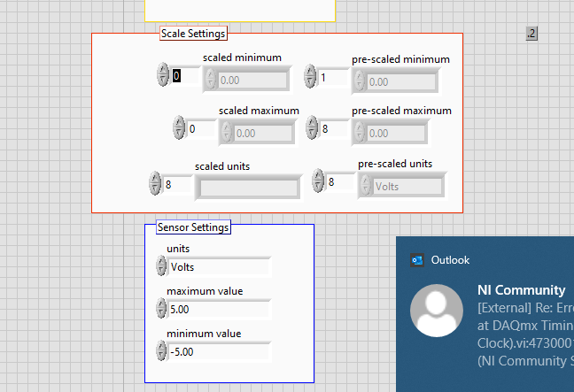The image size is (574, 392).
Task: Click the Outlook icon in the notification
Action: point(417,260)
